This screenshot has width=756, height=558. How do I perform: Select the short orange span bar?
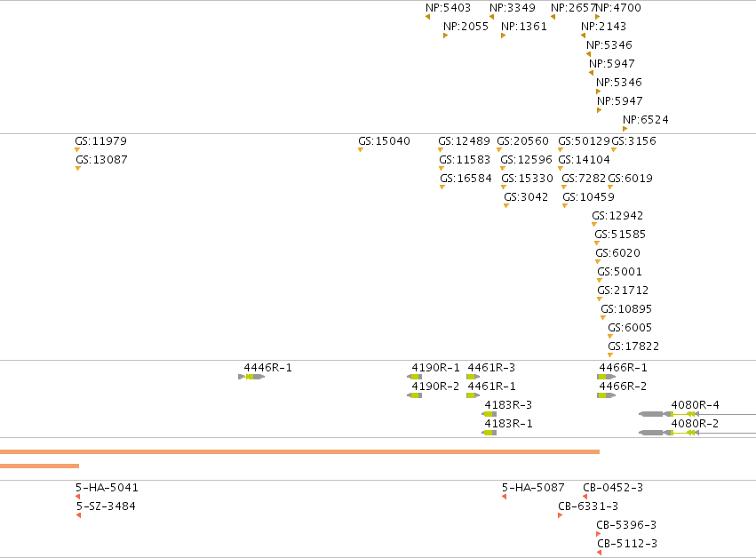click(x=40, y=466)
